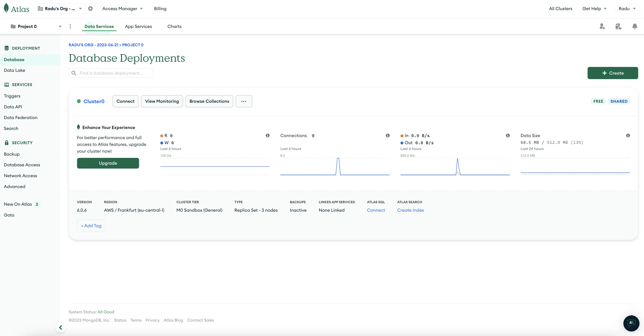Click info icon for Connections chart
Viewport: 644px width, 336px height.
388,135
